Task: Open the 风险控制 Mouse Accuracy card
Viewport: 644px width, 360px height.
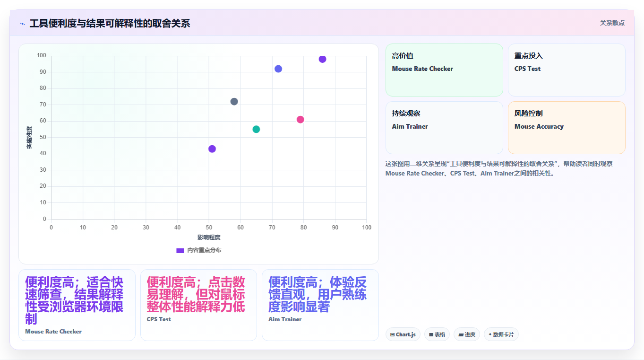Action: pos(567,128)
